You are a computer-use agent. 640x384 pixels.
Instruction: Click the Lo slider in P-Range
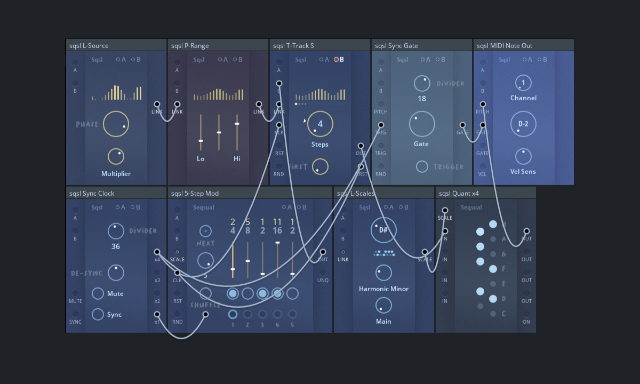tap(200, 133)
